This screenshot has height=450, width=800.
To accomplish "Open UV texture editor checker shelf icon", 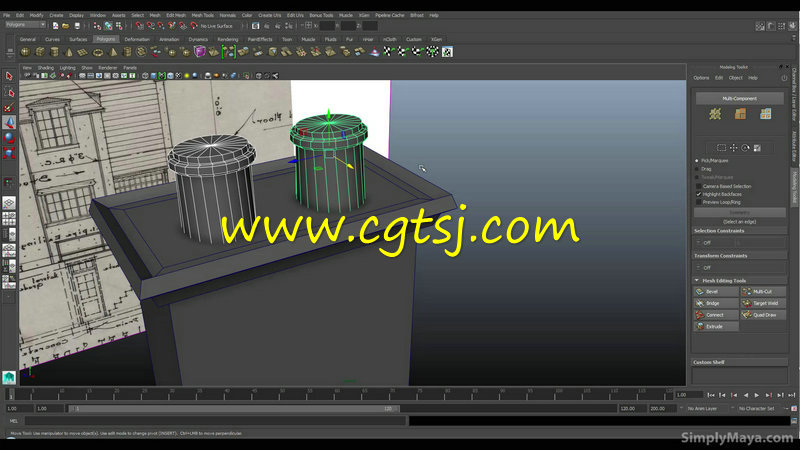I will 447,52.
